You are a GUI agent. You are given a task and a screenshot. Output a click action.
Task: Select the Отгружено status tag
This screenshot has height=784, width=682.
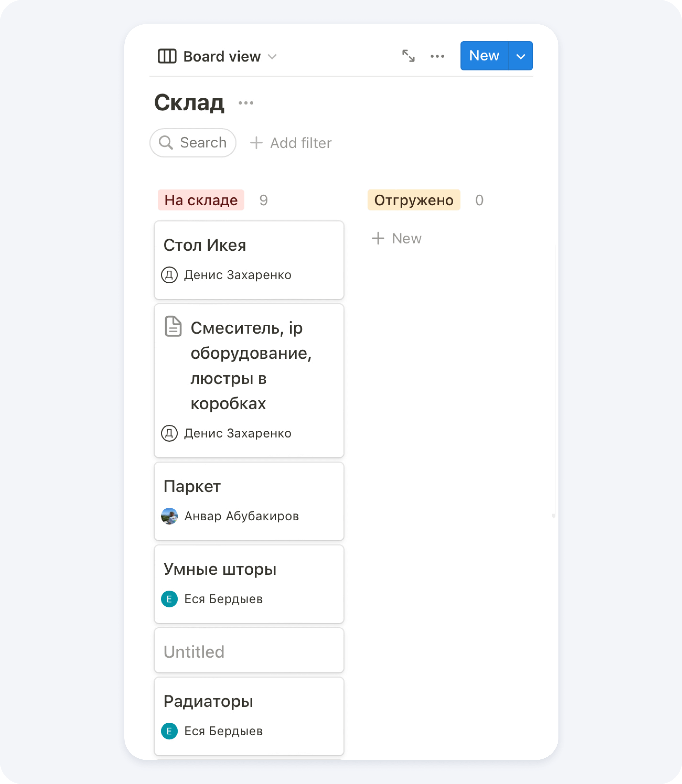pos(414,200)
